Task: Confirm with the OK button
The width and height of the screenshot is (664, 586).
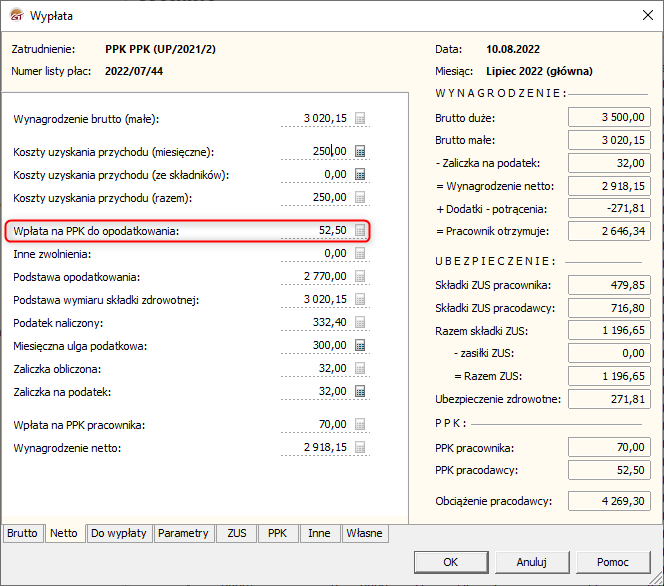Action: click(451, 562)
